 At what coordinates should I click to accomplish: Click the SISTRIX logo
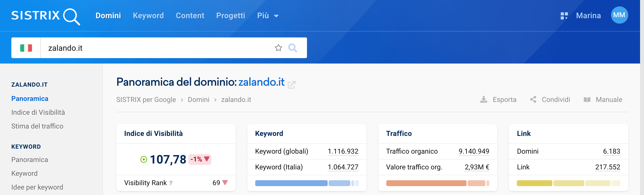click(x=46, y=16)
